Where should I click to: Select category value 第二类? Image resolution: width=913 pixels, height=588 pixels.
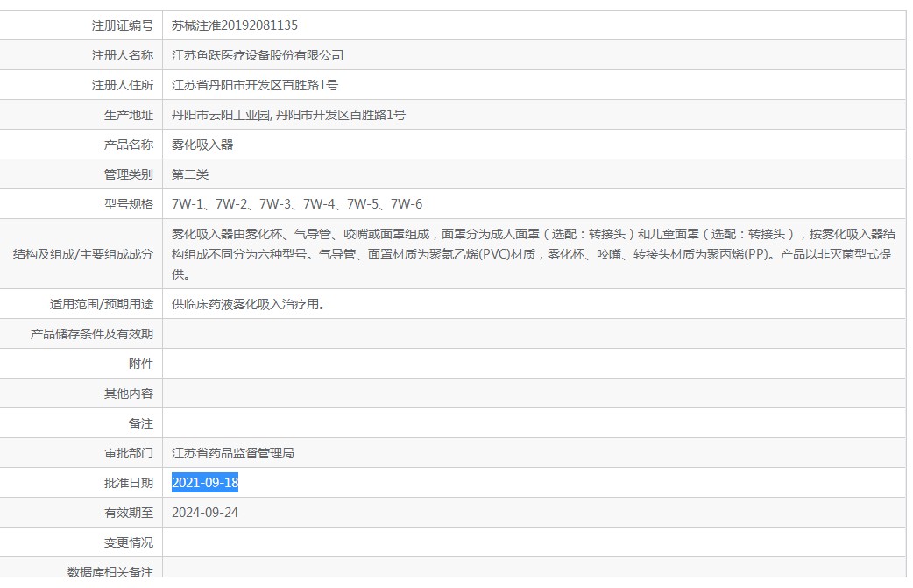point(190,174)
